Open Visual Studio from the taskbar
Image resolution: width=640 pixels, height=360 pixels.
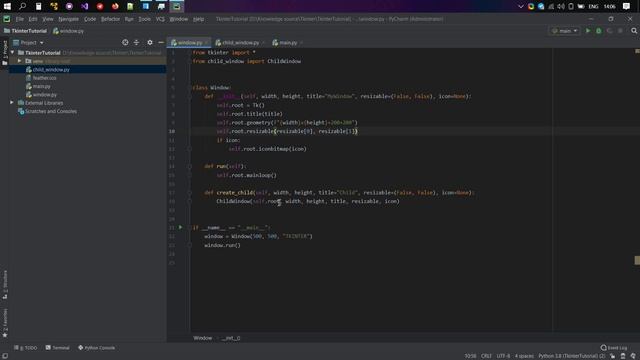84,6
